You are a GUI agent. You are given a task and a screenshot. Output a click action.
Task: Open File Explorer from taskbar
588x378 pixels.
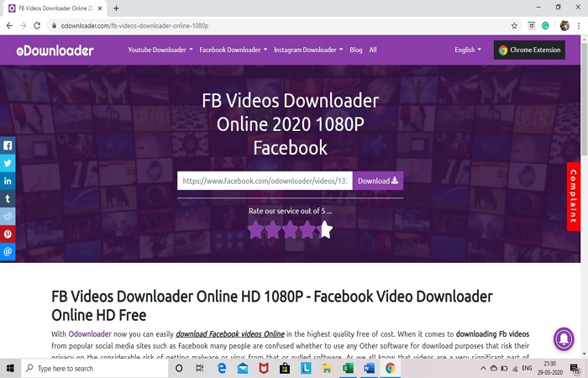[327, 368]
